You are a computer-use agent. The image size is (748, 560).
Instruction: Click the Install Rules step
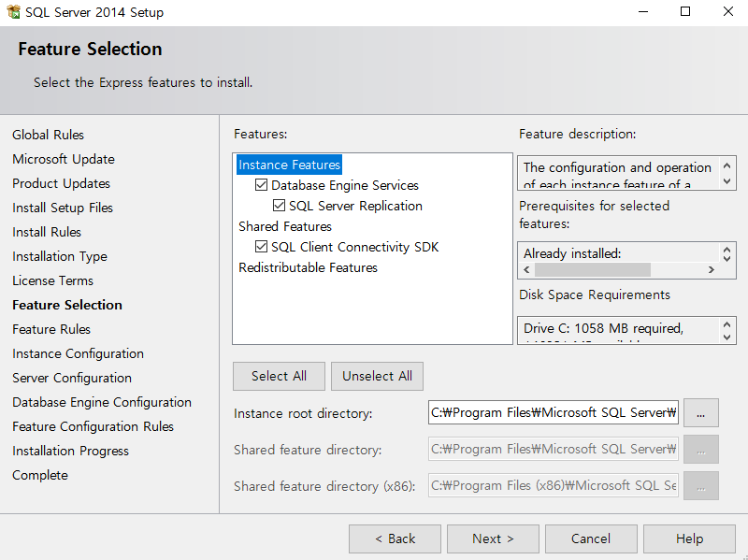click(x=47, y=232)
